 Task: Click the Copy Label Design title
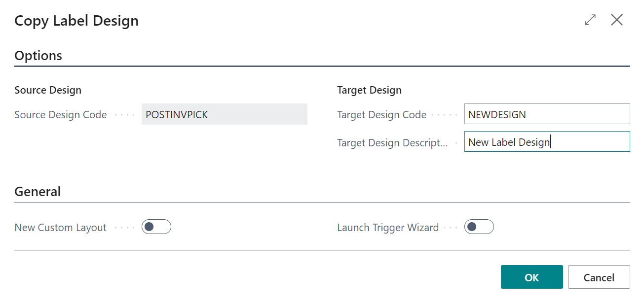(76, 20)
